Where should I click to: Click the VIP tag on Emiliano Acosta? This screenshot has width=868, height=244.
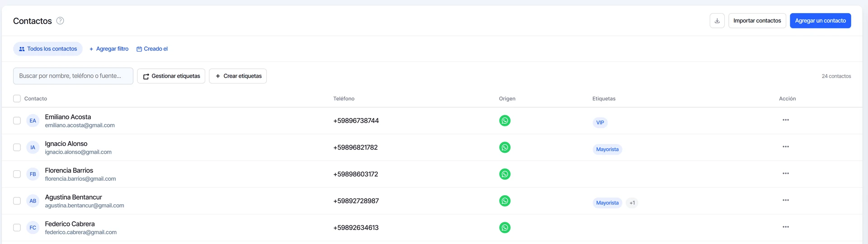tap(600, 122)
